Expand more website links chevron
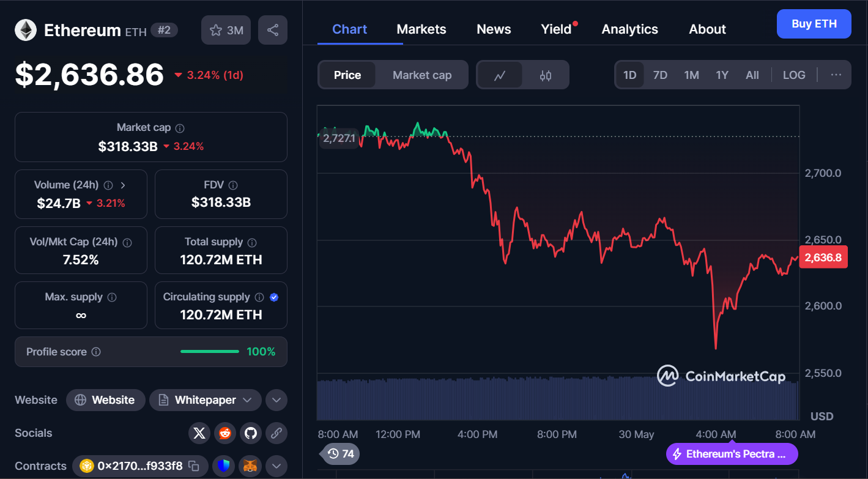868x479 pixels. coord(276,400)
